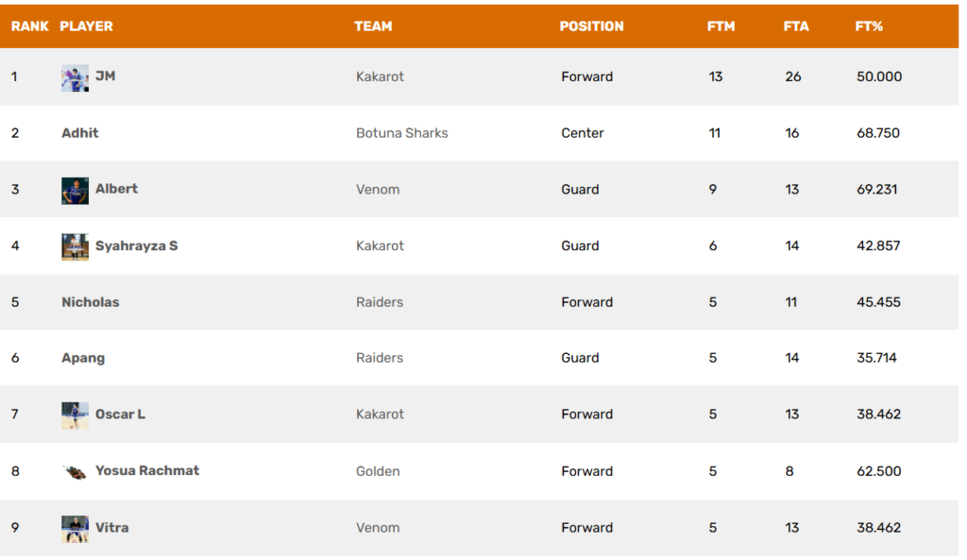Sort by the TEAM column header
Image resolution: width=967 pixels, height=560 pixels.
(373, 26)
